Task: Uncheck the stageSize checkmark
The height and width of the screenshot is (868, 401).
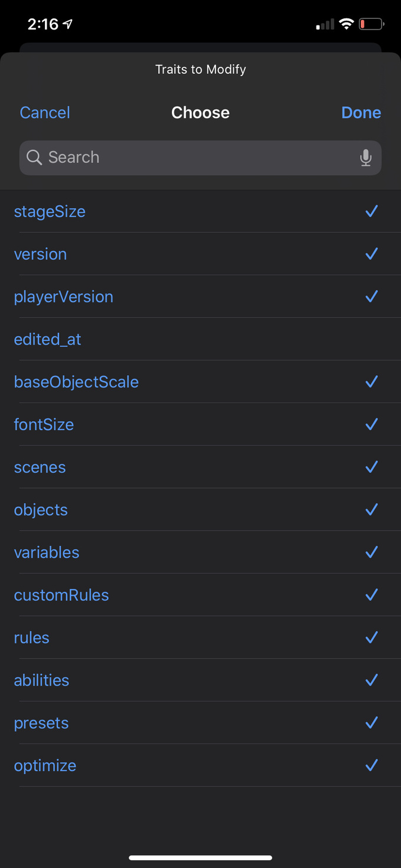Action: click(371, 211)
